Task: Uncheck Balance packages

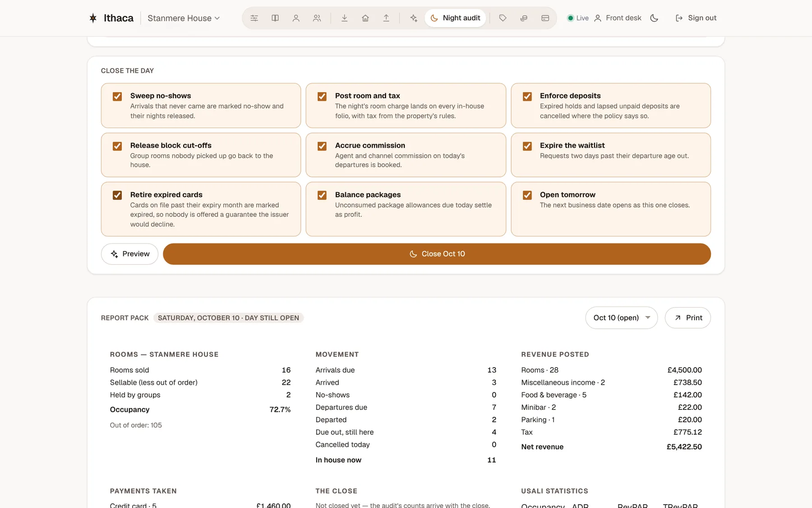Action: [x=322, y=195]
